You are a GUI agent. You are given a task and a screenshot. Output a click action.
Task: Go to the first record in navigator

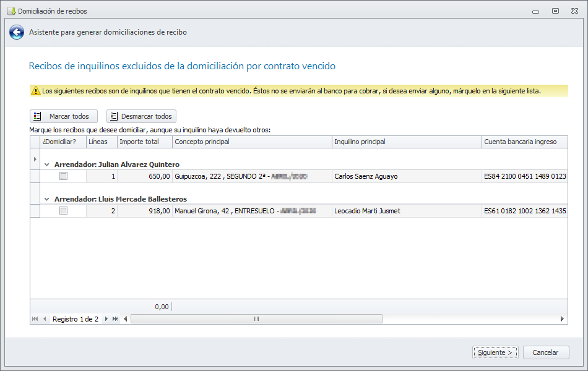pos(35,319)
